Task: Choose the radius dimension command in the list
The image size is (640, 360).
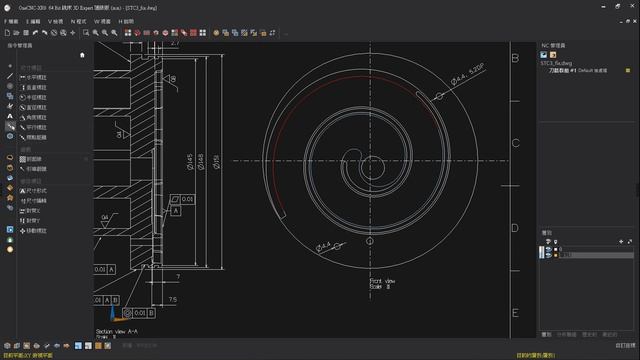Action: coord(33,98)
